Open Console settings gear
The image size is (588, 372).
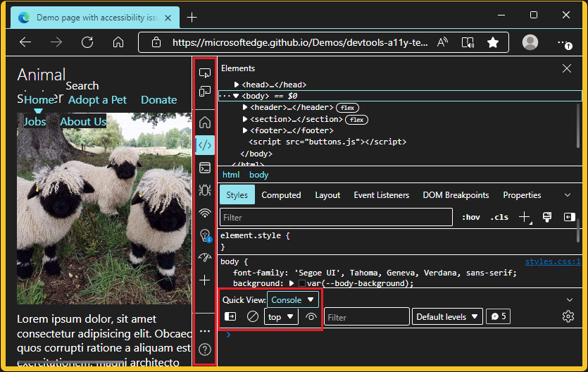568,316
